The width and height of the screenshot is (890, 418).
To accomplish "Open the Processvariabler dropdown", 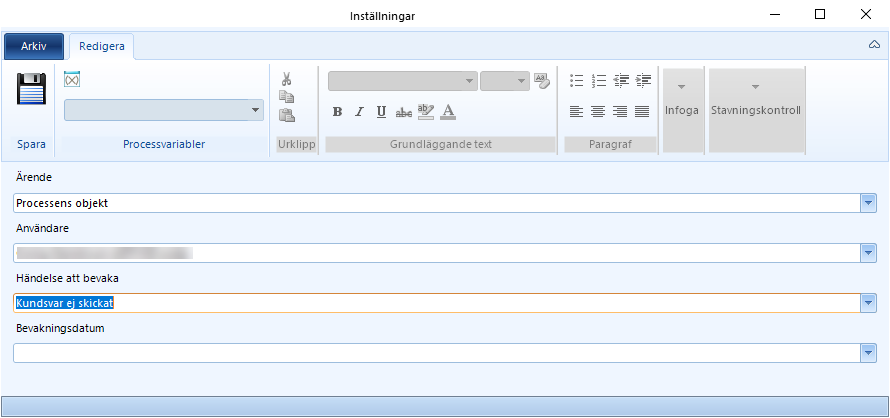I will click(x=255, y=110).
